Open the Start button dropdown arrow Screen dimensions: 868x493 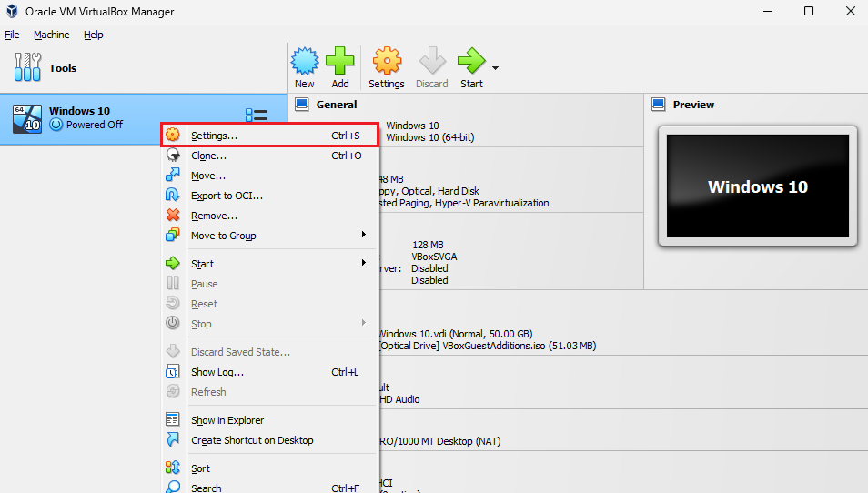coord(496,68)
